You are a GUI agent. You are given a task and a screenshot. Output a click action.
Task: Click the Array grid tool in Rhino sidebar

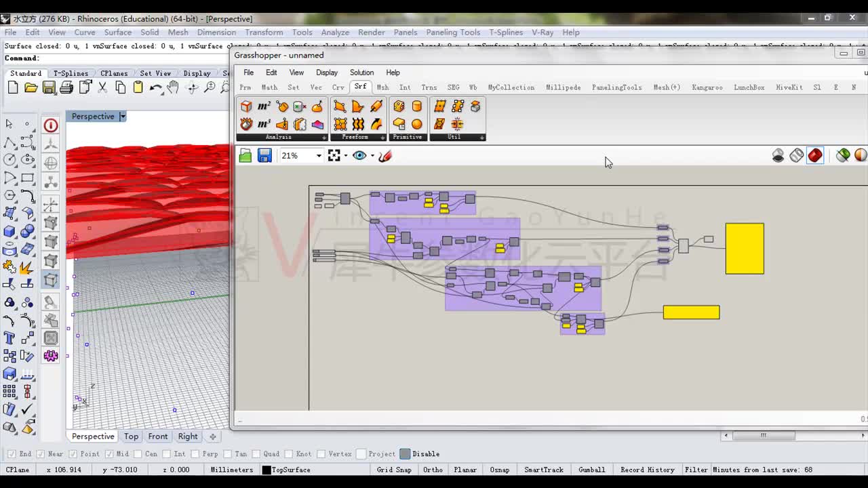click(9, 392)
